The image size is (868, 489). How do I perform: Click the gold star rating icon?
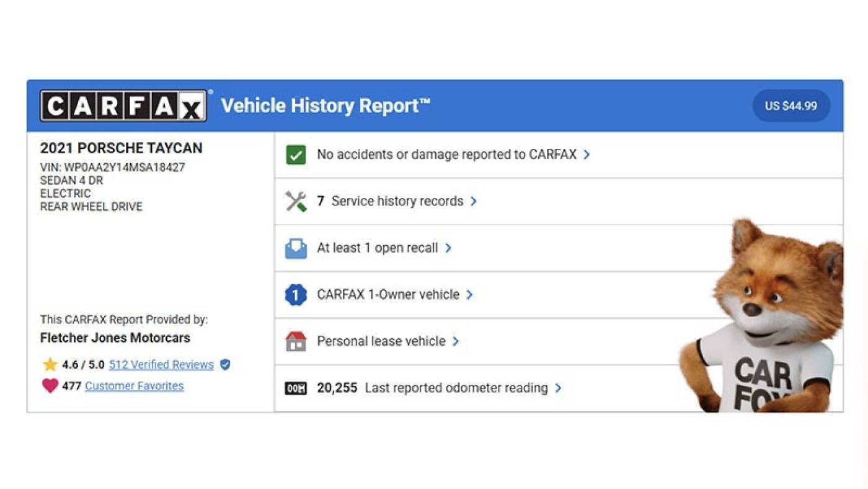pyautogui.click(x=50, y=364)
